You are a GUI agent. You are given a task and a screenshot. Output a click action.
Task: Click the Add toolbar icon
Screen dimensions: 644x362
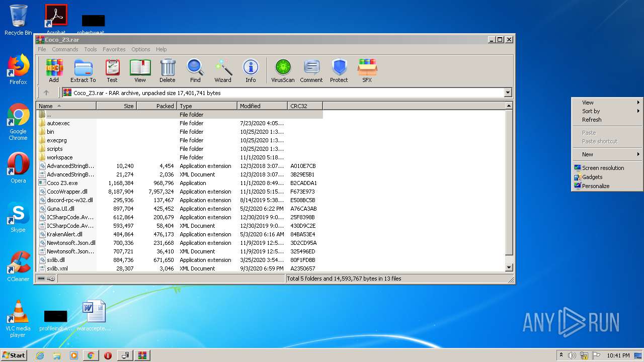pyautogui.click(x=54, y=70)
